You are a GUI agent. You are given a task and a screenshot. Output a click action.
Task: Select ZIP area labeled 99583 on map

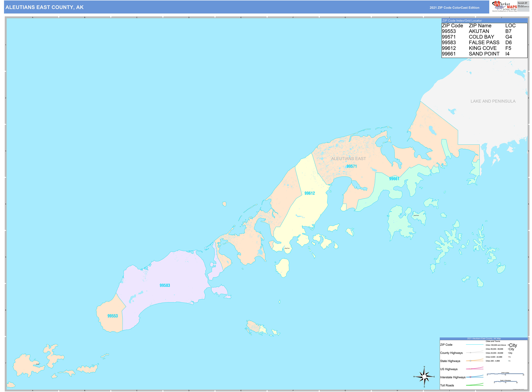[165, 285]
